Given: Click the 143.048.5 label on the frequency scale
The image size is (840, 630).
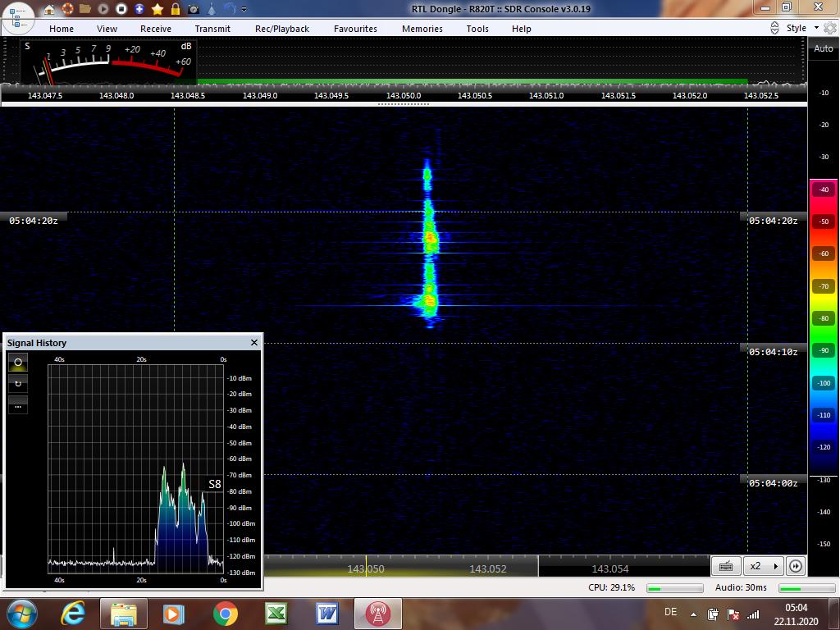Looking at the screenshot, I should coord(188,95).
